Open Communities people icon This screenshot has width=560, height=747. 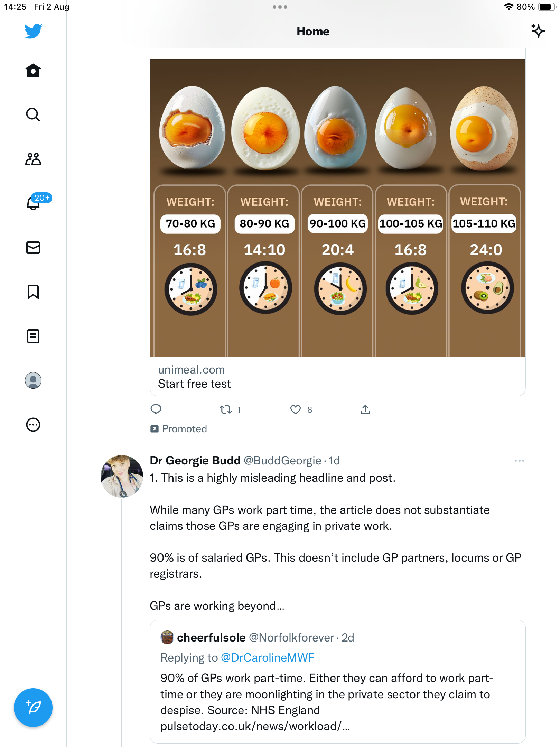[33, 159]
